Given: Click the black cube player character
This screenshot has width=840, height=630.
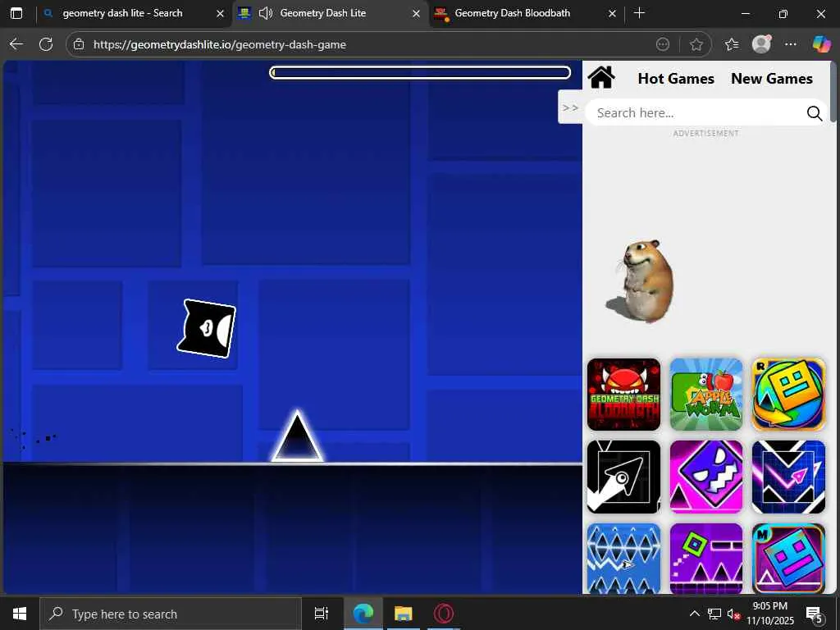Looking at the screenshot, I should (206, 328).
